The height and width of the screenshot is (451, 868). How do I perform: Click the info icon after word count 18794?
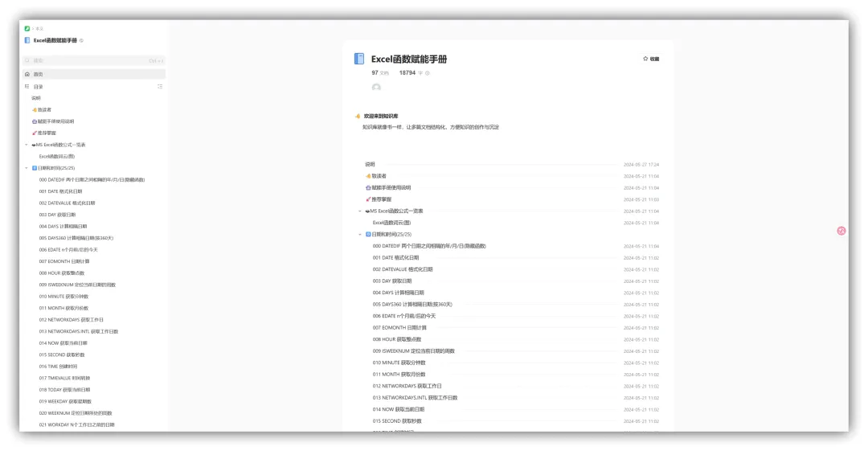428,73
